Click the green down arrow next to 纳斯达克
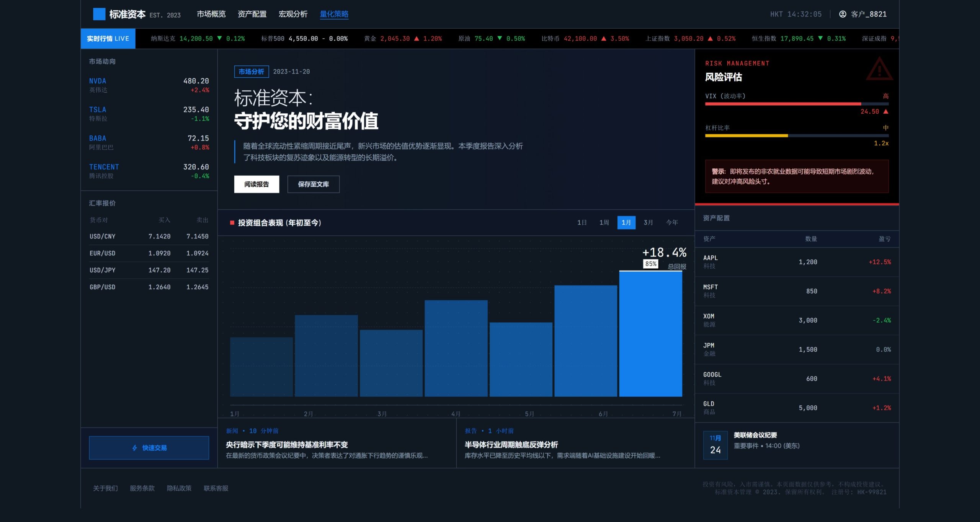Viewport: 980px width, 522px height. [x=219, y=38]
